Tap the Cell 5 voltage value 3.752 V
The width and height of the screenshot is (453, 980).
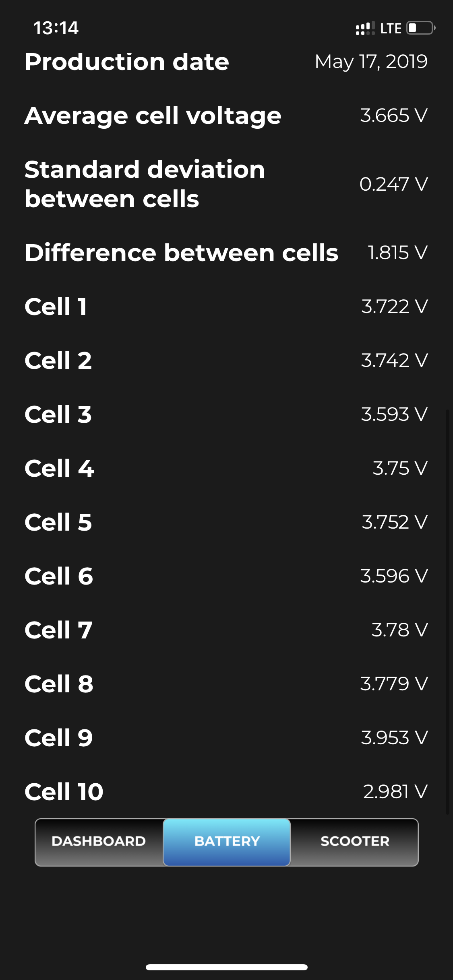(x=394, y=522)
